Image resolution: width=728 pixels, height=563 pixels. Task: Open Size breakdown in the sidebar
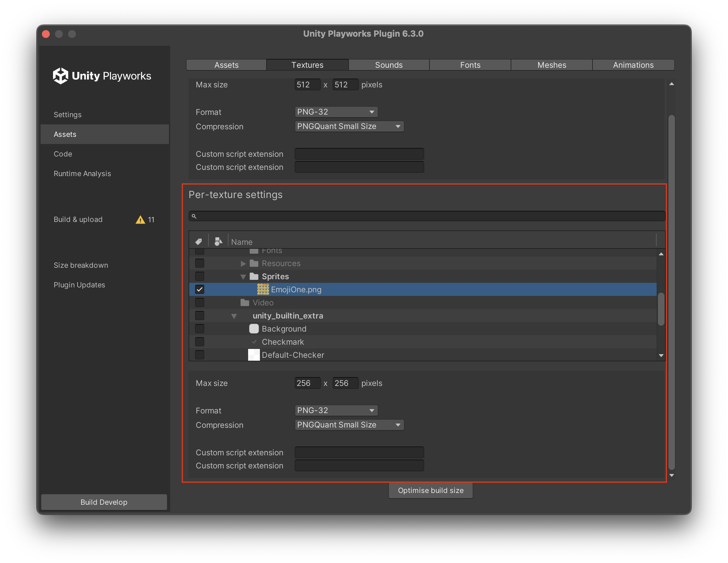[105, 265]
